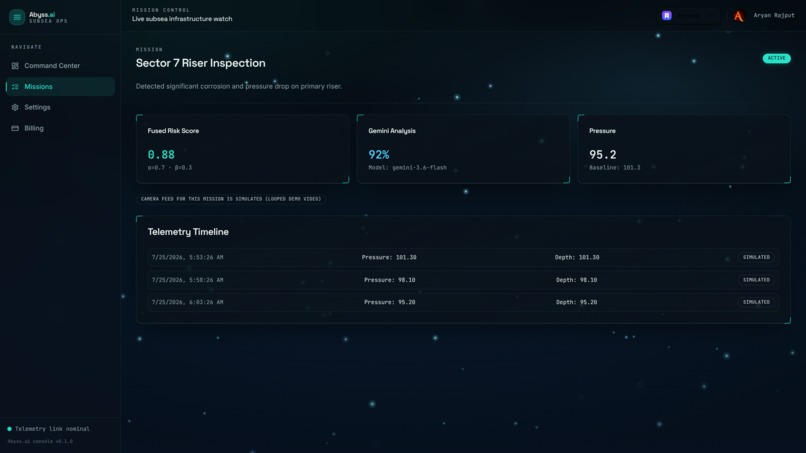Click the Abyss.ai console version text
The height and width of the screenshot is (453, 806).
(40, 441)
